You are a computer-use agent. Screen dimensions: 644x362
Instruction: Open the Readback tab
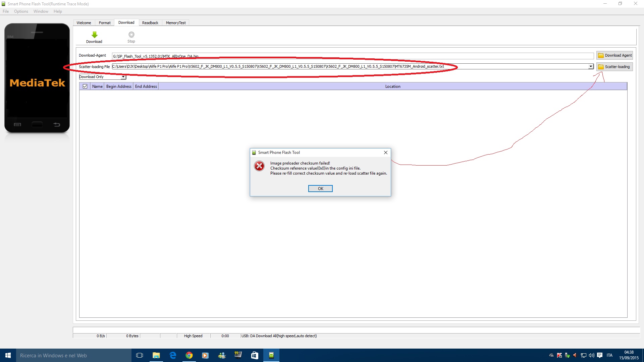150,23
